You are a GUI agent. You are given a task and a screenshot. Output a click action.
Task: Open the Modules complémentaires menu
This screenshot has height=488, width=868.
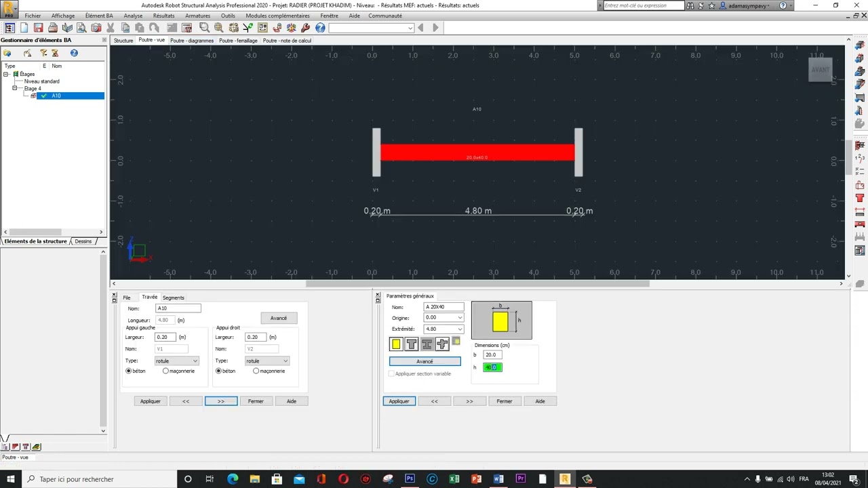[278, 16]
